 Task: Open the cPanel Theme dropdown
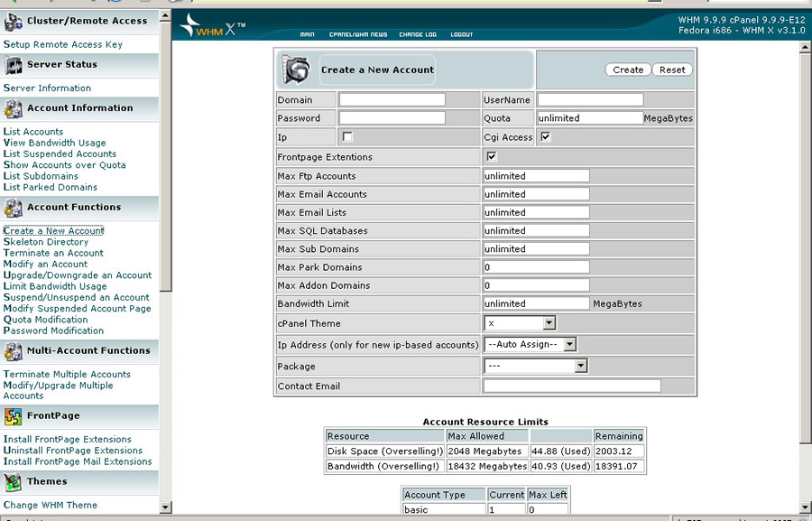click(520, 323)
